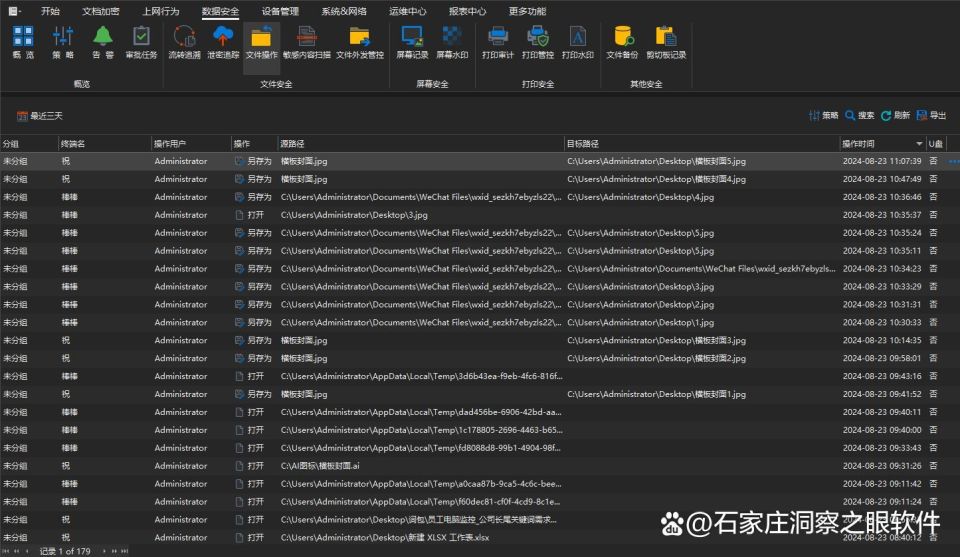
Task: Toggle sort arrow on 操作时间 column
Action: pos(919,144)
